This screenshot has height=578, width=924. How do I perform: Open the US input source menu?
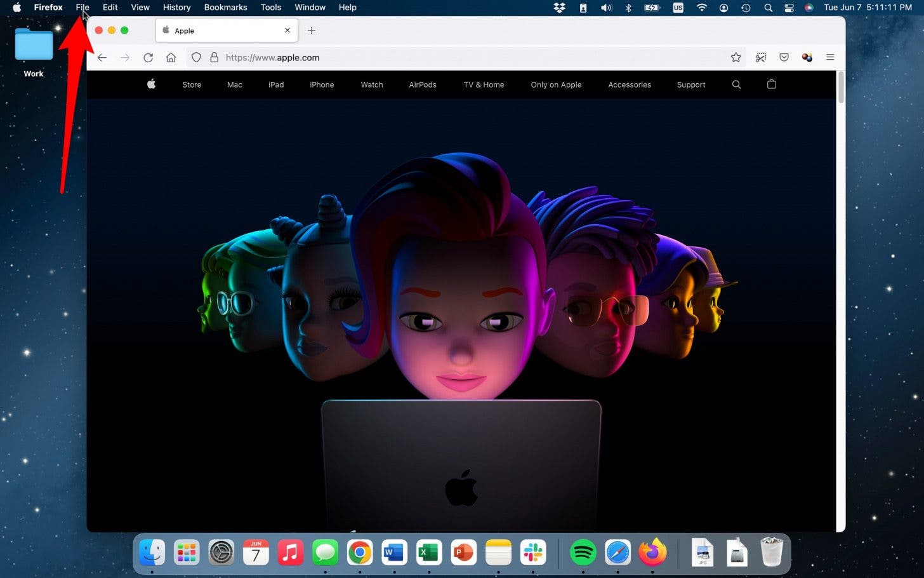coord(678,8)
